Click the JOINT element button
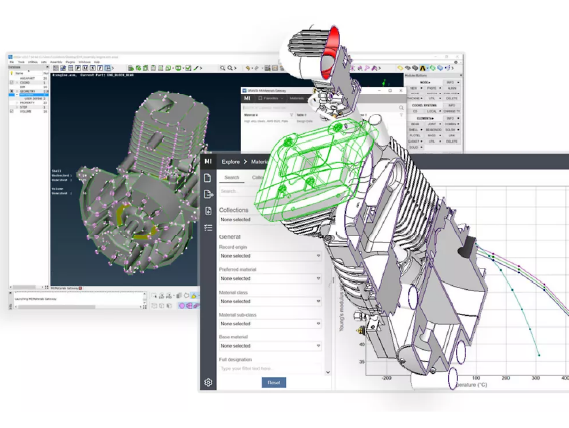The image size is (569, 428). (433, 124)
